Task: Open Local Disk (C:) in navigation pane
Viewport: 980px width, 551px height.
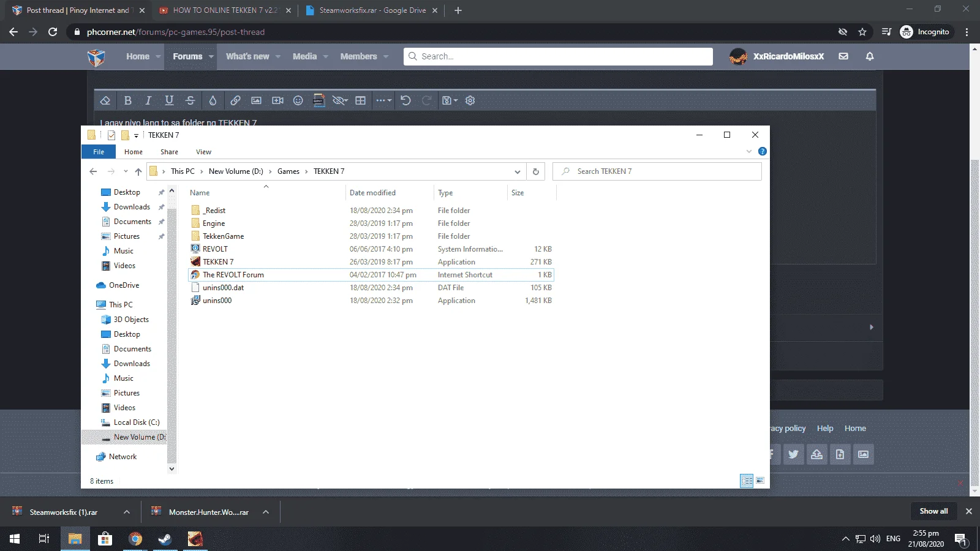Action: click(136, 422)
